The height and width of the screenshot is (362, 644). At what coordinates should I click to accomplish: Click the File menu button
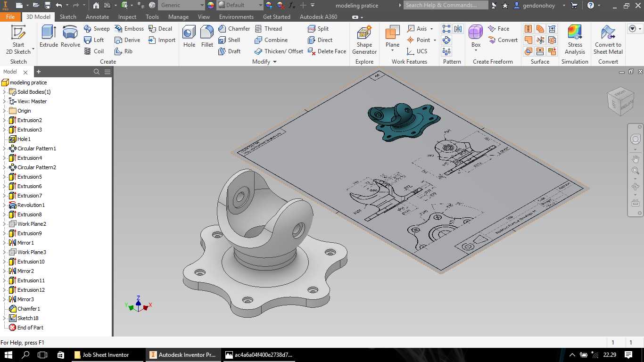coord(10,16)
